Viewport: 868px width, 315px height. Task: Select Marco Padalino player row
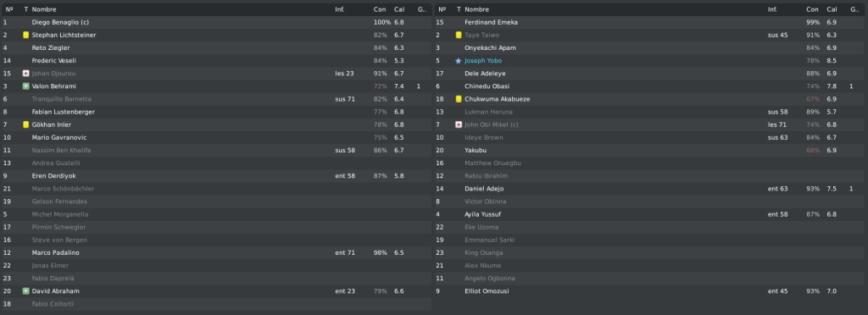pos(216,252)
